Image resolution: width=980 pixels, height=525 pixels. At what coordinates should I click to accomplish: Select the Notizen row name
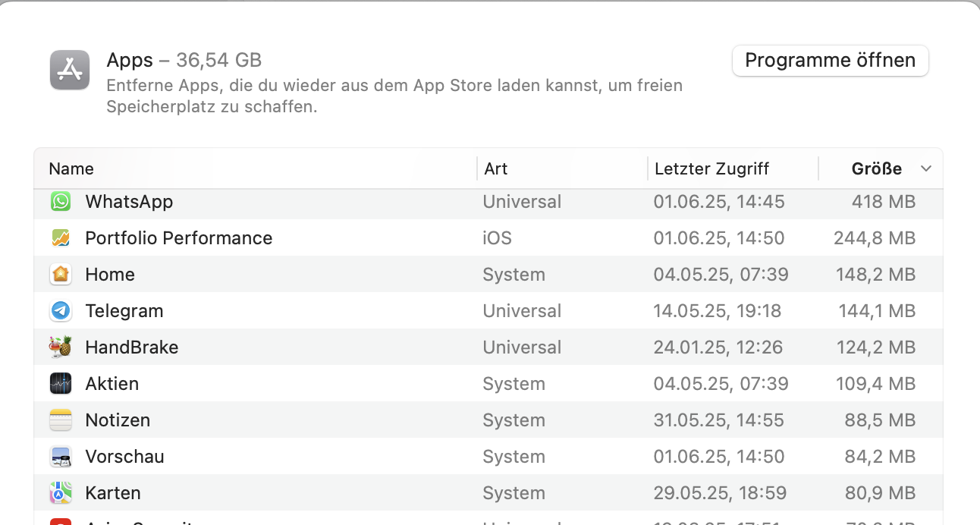(x=118, y=420)
